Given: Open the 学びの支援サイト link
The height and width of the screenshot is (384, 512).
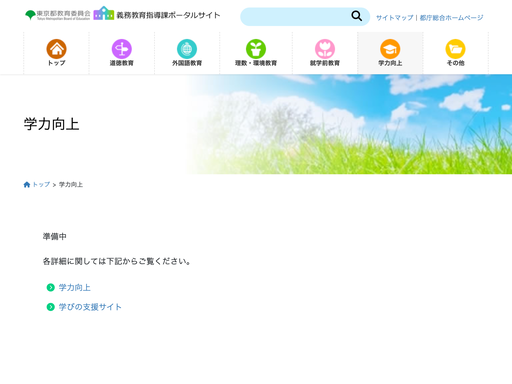Looking at the screenshot, I should 90,307.
